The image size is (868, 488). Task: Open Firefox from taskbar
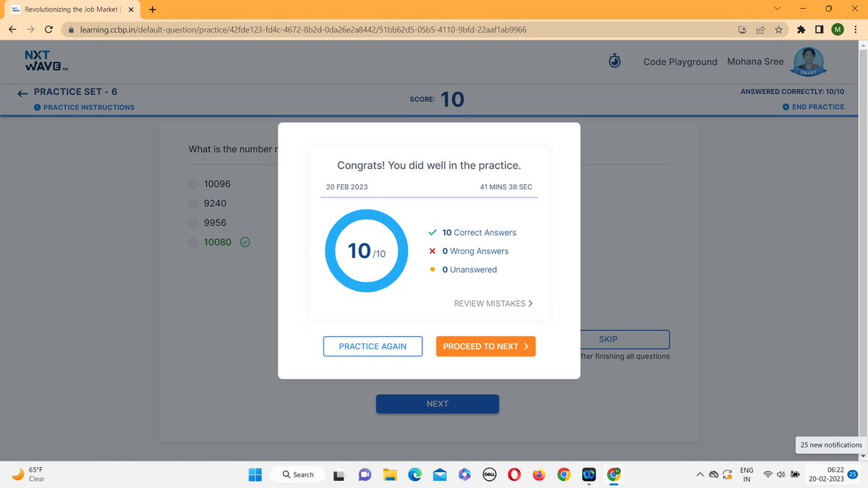coord(539,475)
